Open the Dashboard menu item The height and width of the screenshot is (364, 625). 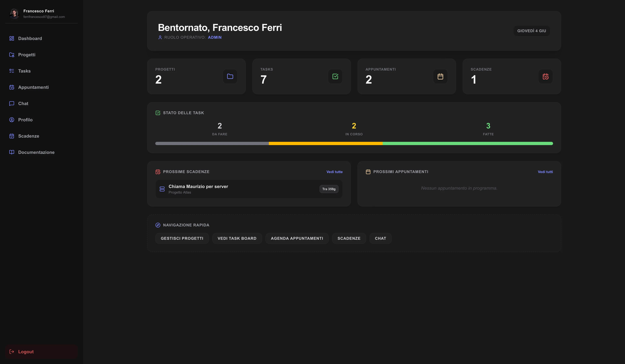click(x=41, y=38)
